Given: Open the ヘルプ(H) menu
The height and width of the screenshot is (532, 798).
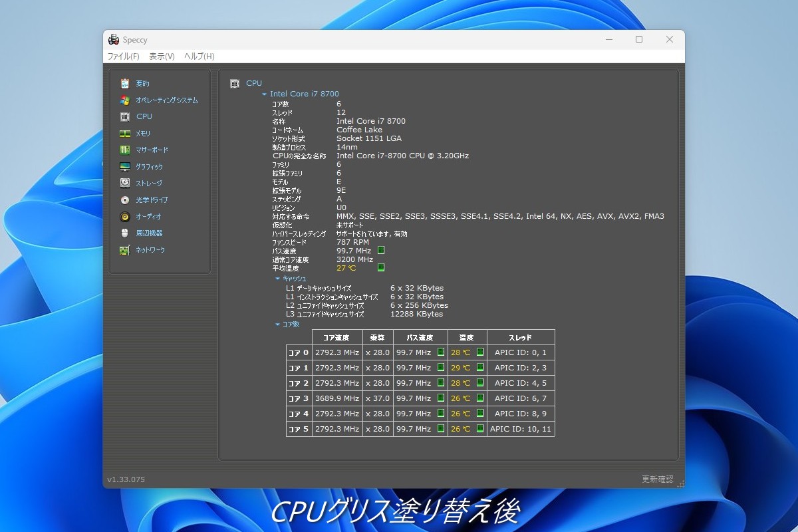Looking at the screenshot, I should (x=199, y=57).
